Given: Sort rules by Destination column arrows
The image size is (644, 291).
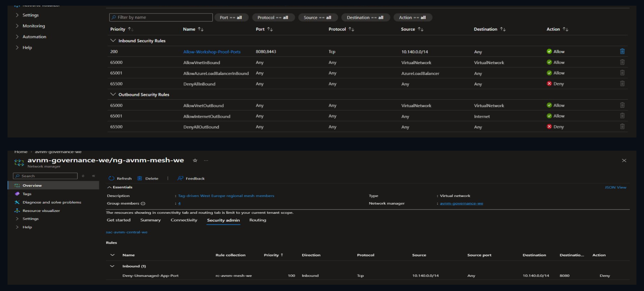Looking at the screenshot, I should pyautogui.click(x=503, y=29).
